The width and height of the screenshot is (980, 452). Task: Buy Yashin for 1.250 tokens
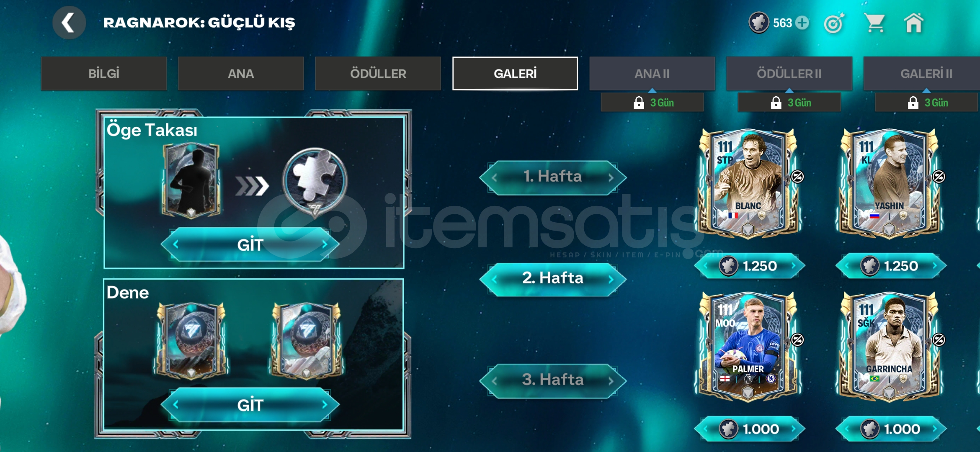[x=891, y=266]
